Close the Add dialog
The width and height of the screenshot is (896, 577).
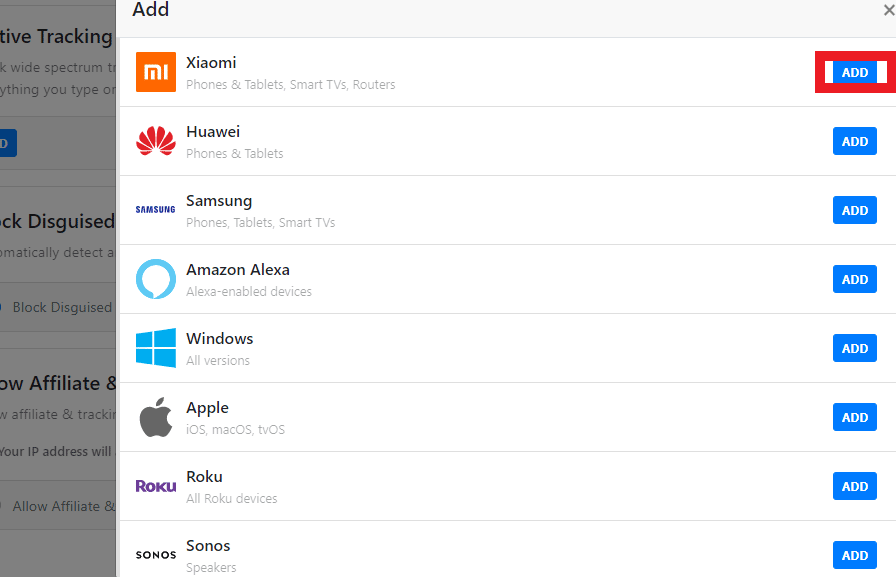click(889, 10)
